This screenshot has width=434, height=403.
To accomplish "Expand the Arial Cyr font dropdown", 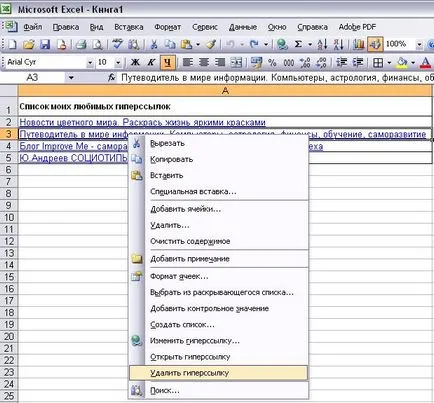I will [x=90, y=62].
